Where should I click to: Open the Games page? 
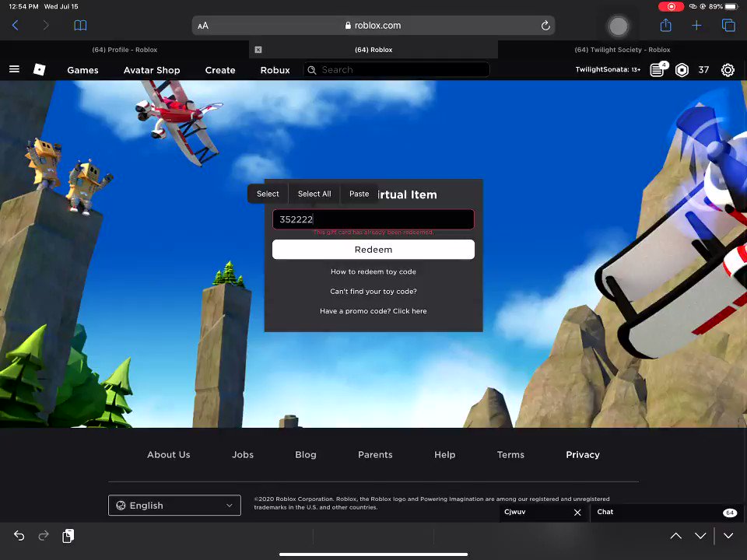pos(83,70)
